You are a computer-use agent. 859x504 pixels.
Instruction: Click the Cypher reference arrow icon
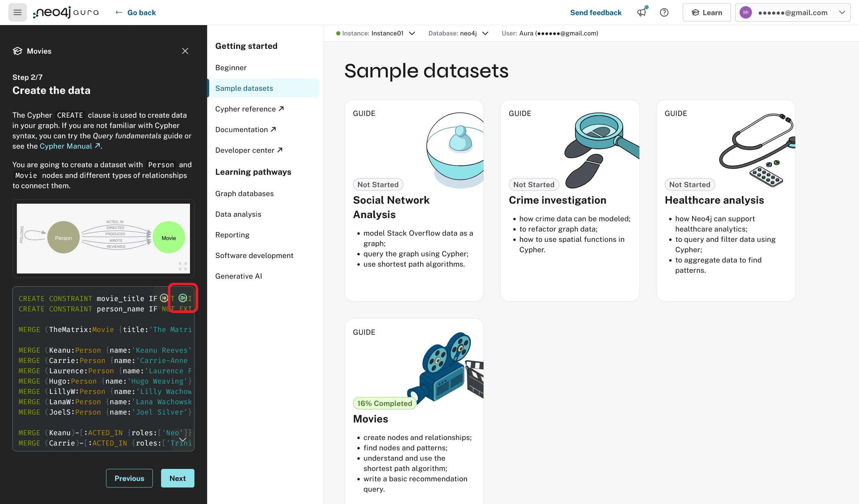[281, 109]
